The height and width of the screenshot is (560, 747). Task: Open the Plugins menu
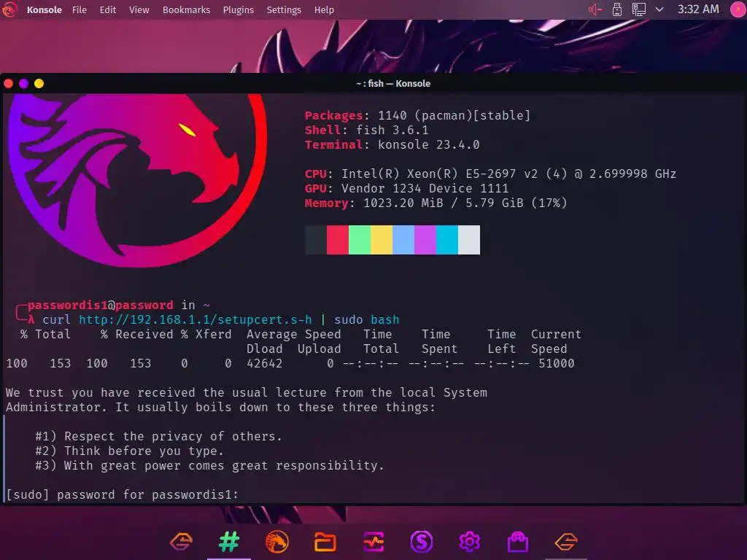pos(239,10)
